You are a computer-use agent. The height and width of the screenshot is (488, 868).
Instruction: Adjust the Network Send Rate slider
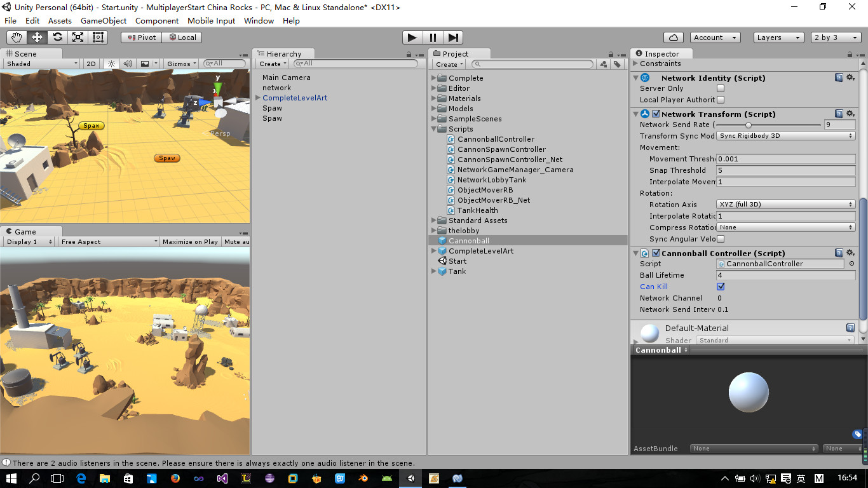[769, 125]
